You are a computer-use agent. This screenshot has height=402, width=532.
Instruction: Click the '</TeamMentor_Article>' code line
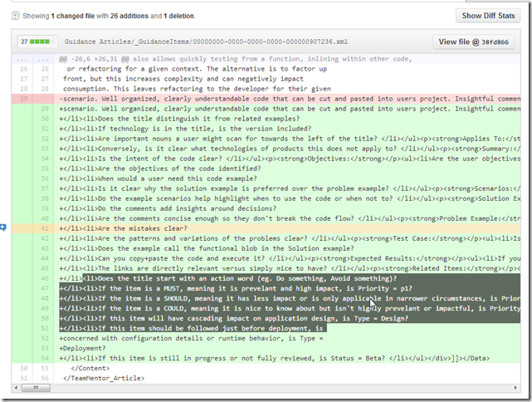[x=104, y=379]
